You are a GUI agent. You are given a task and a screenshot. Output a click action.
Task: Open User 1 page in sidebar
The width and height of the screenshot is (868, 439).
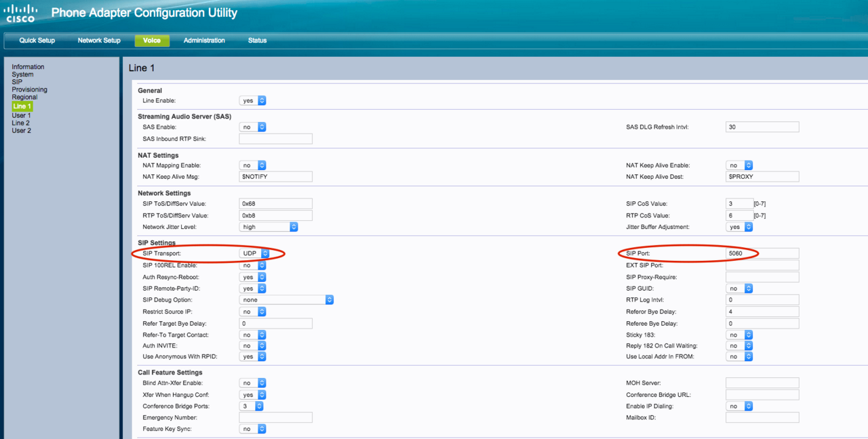click(21, 115)
